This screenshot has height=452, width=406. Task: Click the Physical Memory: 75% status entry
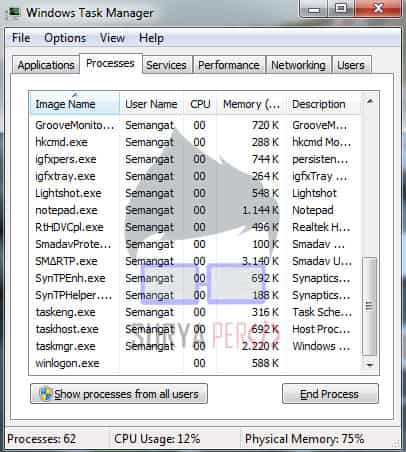pos(304,439)
